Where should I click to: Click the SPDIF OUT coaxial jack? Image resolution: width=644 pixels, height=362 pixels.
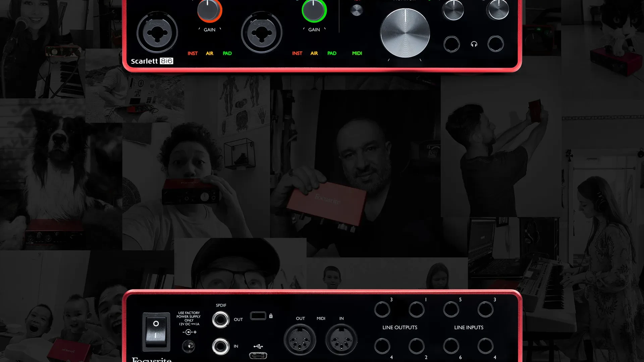pos(220,319)
